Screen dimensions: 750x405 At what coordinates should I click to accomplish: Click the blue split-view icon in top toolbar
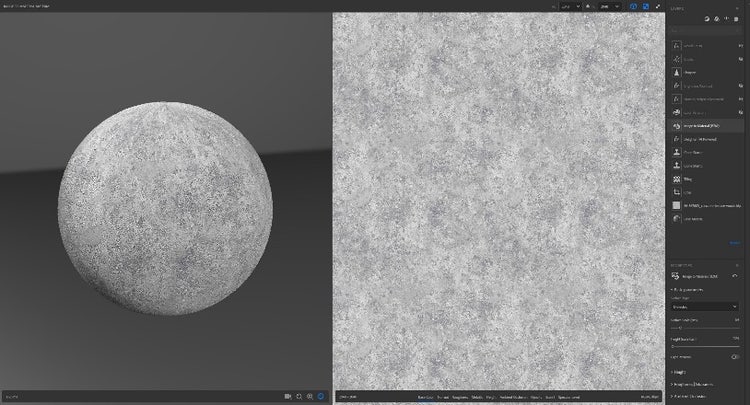(x=646, y=6)
